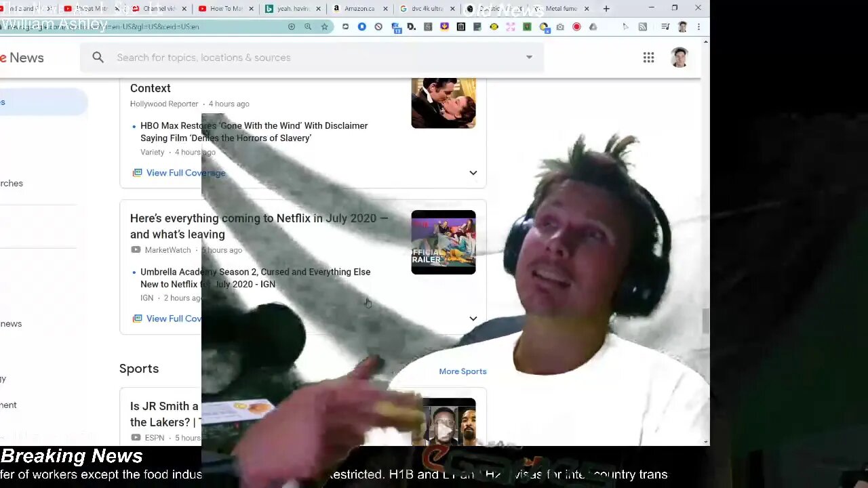Image resolution: width=868 pixels, height=488 pixels.
Task: Click the Google News logo
Action: click(22, 58)
